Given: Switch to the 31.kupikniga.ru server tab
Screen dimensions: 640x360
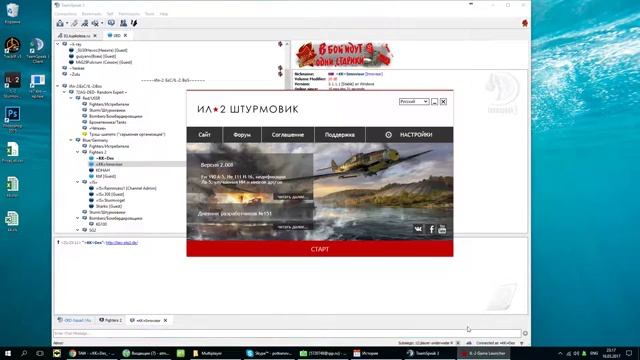Looking at the screenshot, I should pyautogui.click(x=77, y=36).
